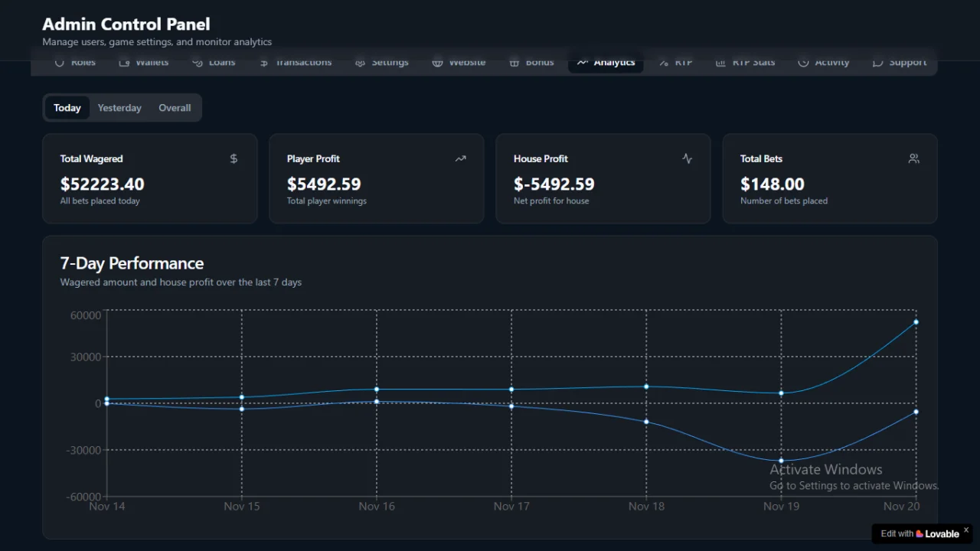The height and width of the screenshot is (551, 980).
Task: Open the RTP Stats tab
Action: click(x=746, y=63)
